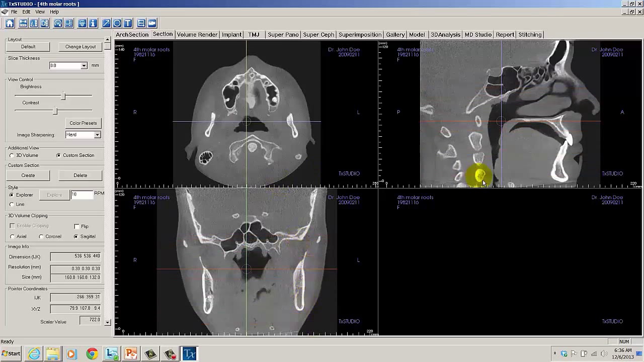The height and width of the screenshot is (362, 644).
Task: Select the angle measurement tool icon
Action: tap(34, 23)
